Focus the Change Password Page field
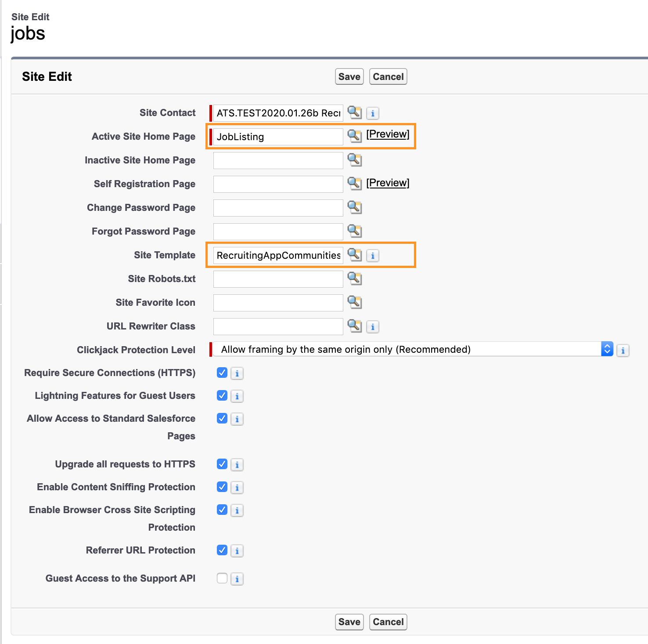The image size is (648, 644). pos(278,208)
